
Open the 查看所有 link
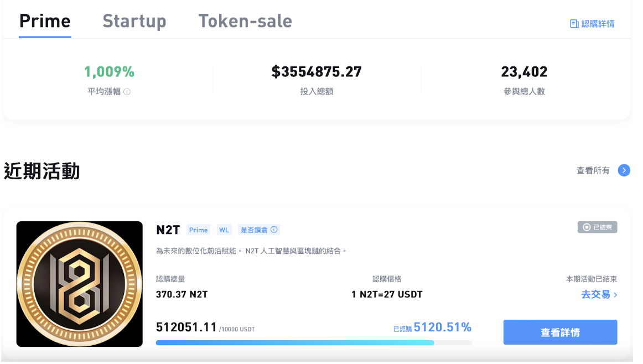[x=593, y=170]
